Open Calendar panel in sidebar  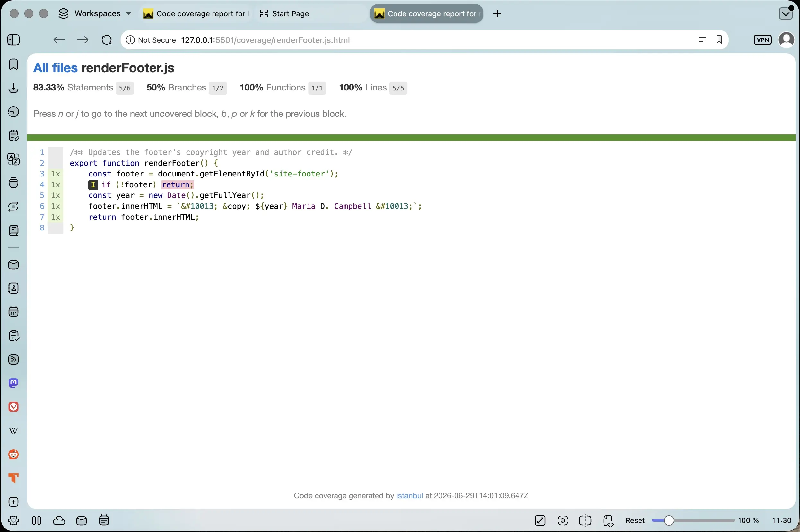tap(13, 312)
